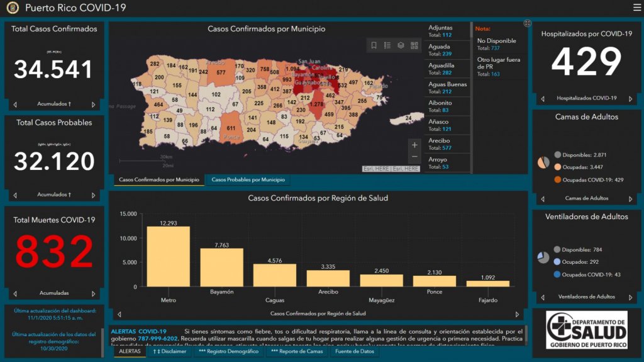The image size is (644, 362).
Task: Go to previous Camas de Adultos chart
Action: click(541, 198)
